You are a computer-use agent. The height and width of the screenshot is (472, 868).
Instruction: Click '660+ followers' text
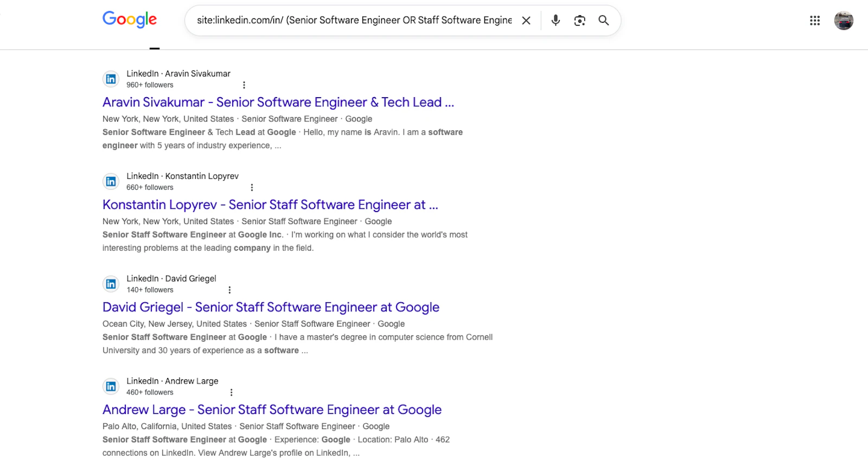150,188
